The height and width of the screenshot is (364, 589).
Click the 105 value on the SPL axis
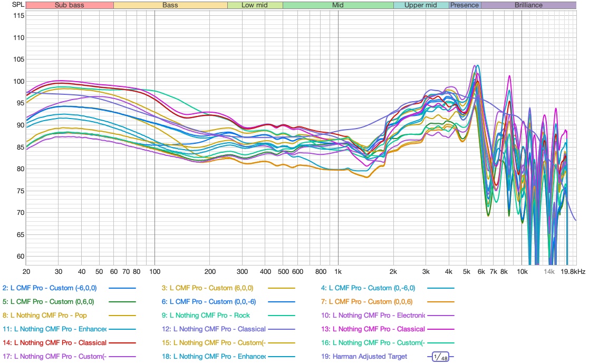pos(18,60)
